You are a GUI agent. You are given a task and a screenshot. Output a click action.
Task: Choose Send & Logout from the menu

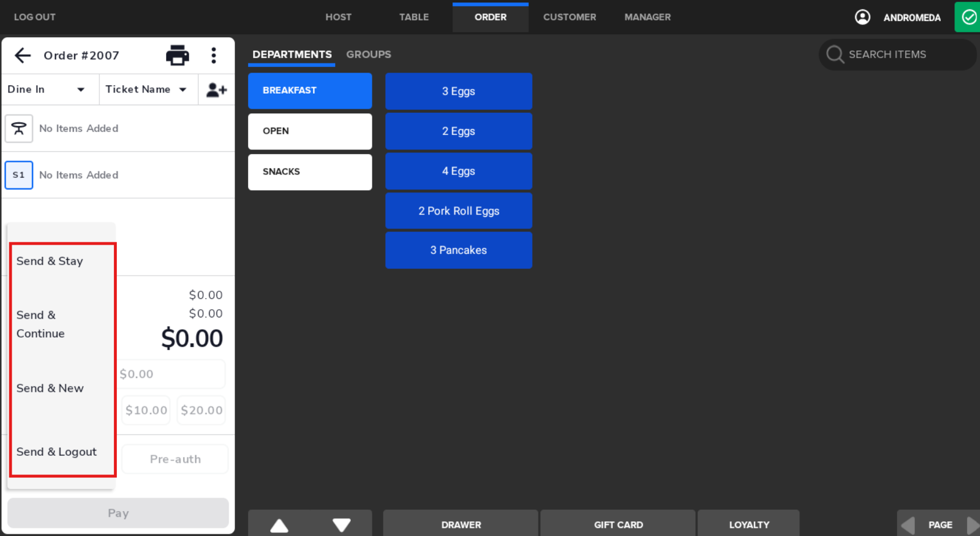click(56, 452)
